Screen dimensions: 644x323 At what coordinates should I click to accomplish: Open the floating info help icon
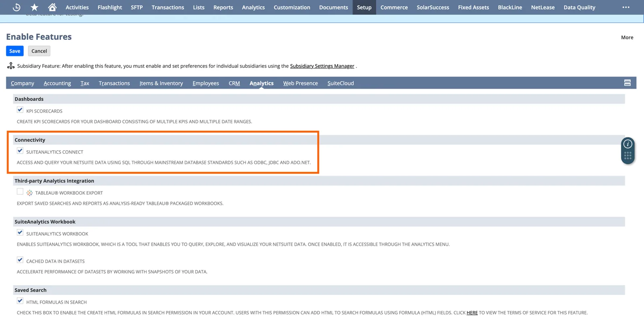[627, 144]
